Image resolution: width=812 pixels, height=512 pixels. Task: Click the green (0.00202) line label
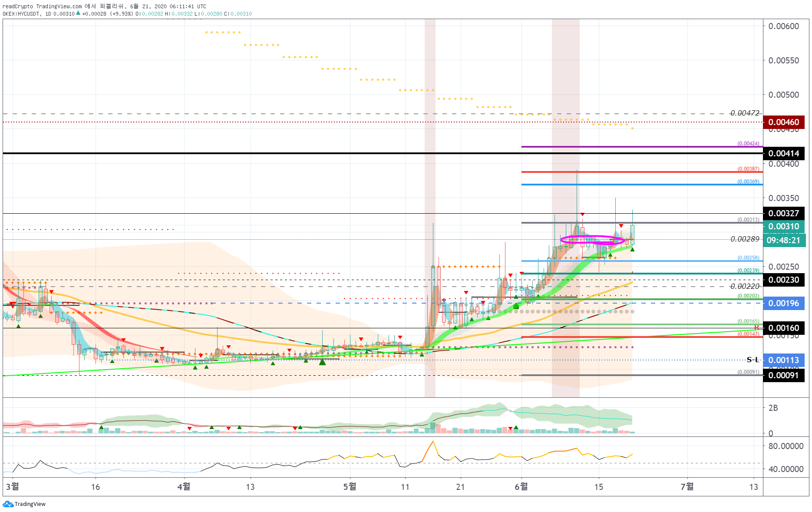click(x=748, y=296)
